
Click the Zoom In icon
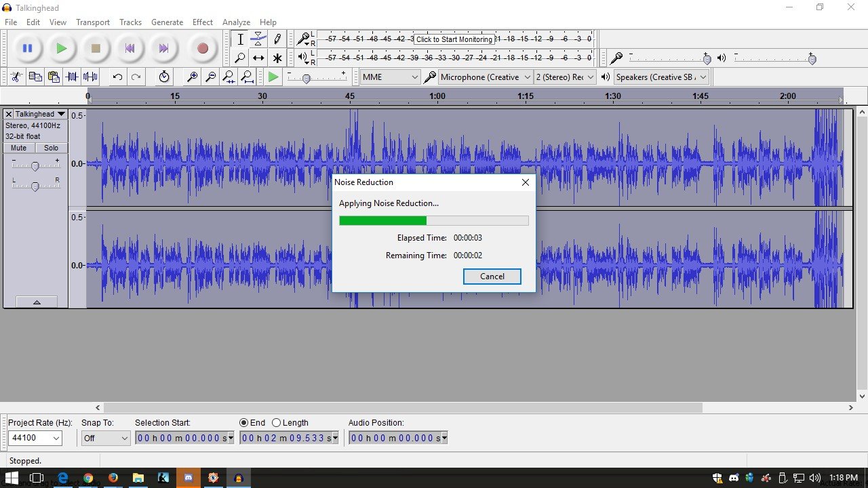[192, 77]
